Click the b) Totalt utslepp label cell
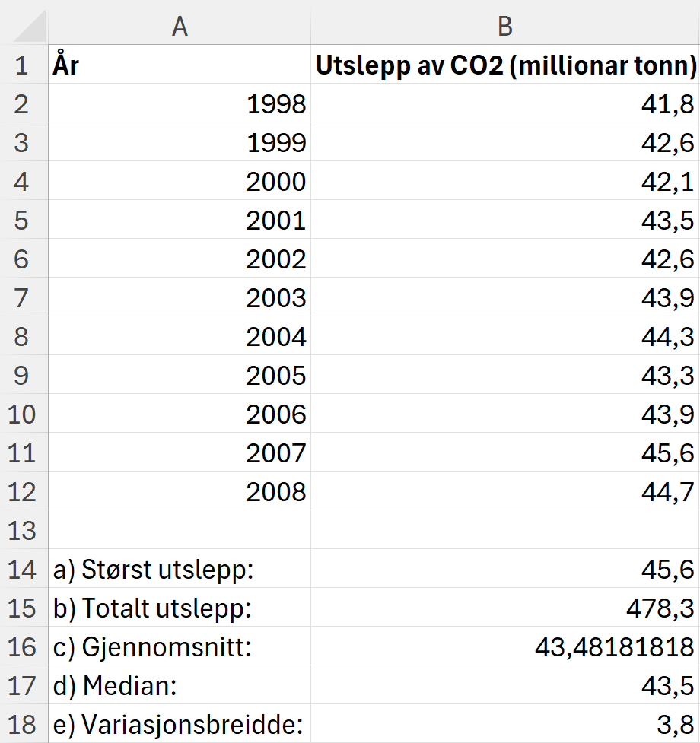700x743 pixels. tap(179, 608)
